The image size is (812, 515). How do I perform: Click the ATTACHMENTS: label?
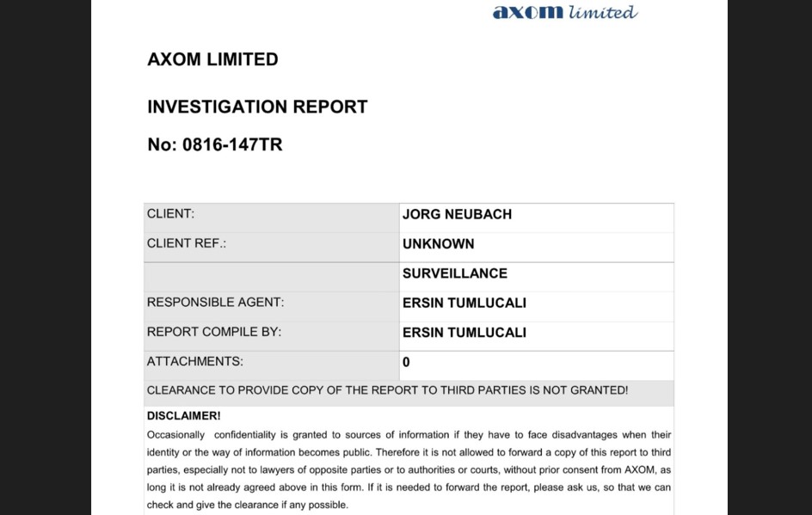[x=194, y=361]
